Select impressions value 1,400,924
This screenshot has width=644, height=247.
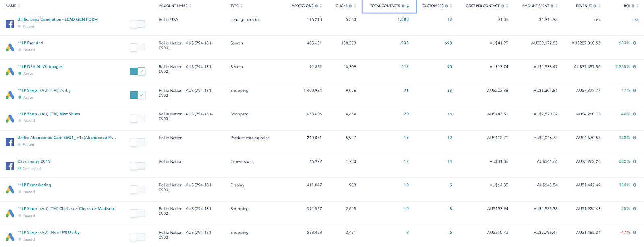click(312, 91)
